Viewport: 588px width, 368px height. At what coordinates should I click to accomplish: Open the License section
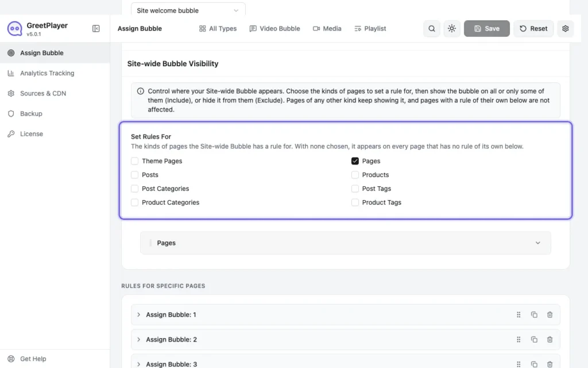coord(55,134)
